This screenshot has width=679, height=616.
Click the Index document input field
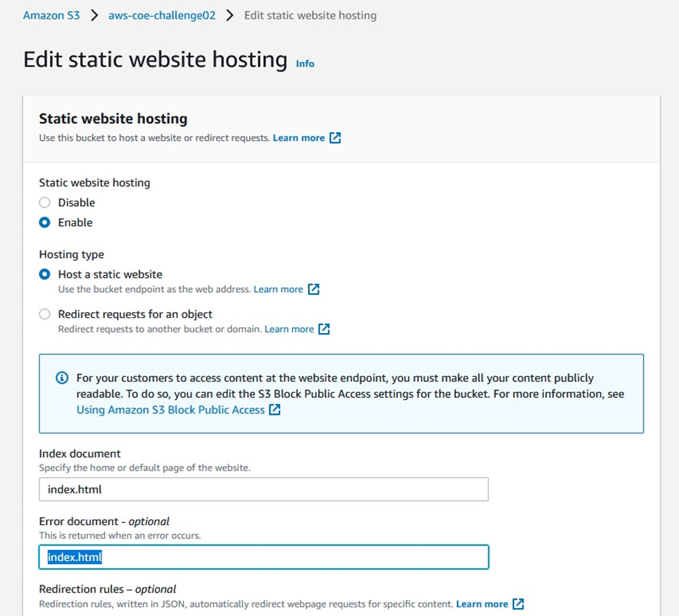[264, 489]
